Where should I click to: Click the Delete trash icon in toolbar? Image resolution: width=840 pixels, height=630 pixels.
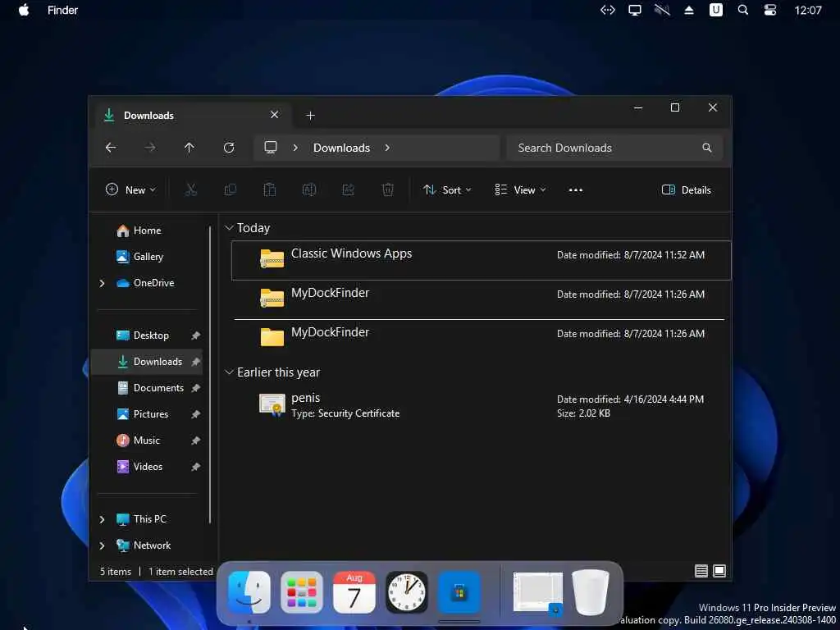pos(388,189)
